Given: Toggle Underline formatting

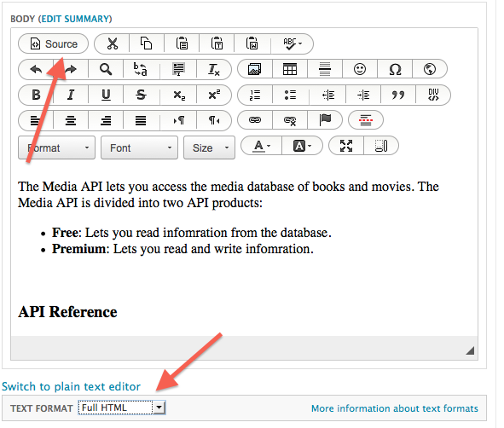Looking at the screenshot, I should coord(106,95).
